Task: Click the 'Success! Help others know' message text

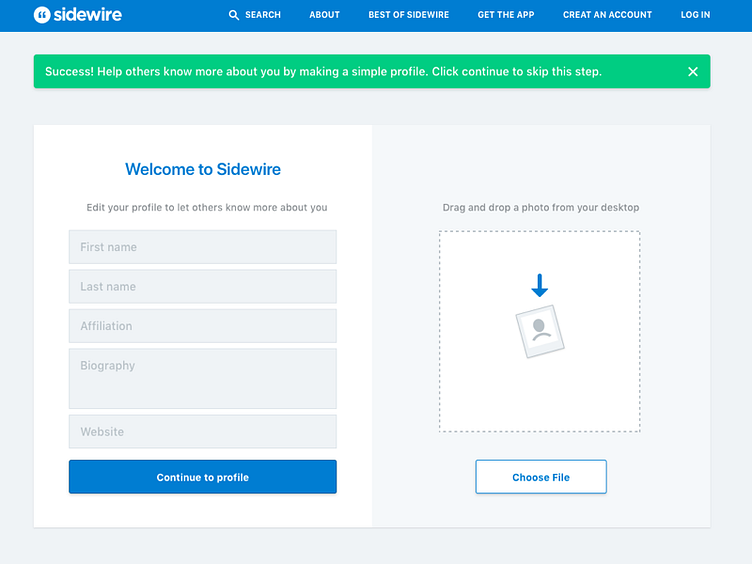Action: tap(323, 71)
